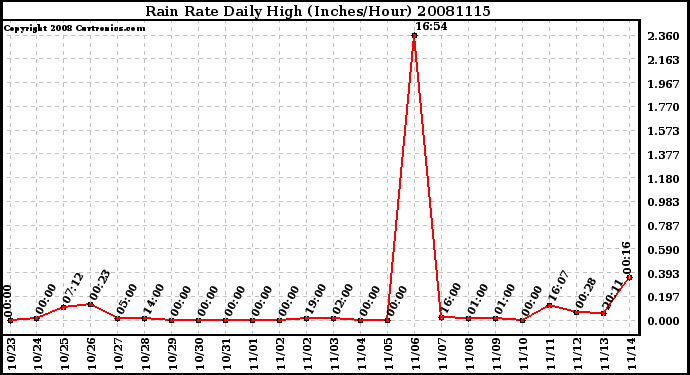The width and height of the screenshot is (690, 375).
Task: Click the peak data point labeled 16:54
Action: point(415,36)
